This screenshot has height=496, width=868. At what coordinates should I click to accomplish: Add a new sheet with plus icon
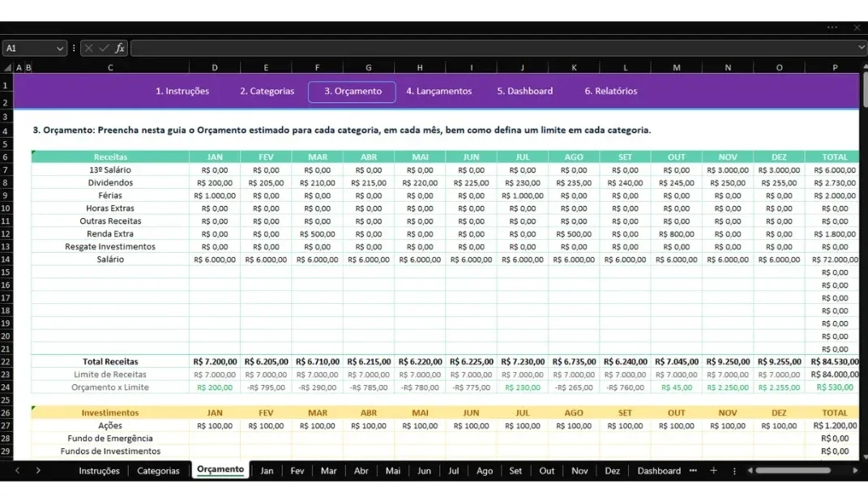(713, 471)
